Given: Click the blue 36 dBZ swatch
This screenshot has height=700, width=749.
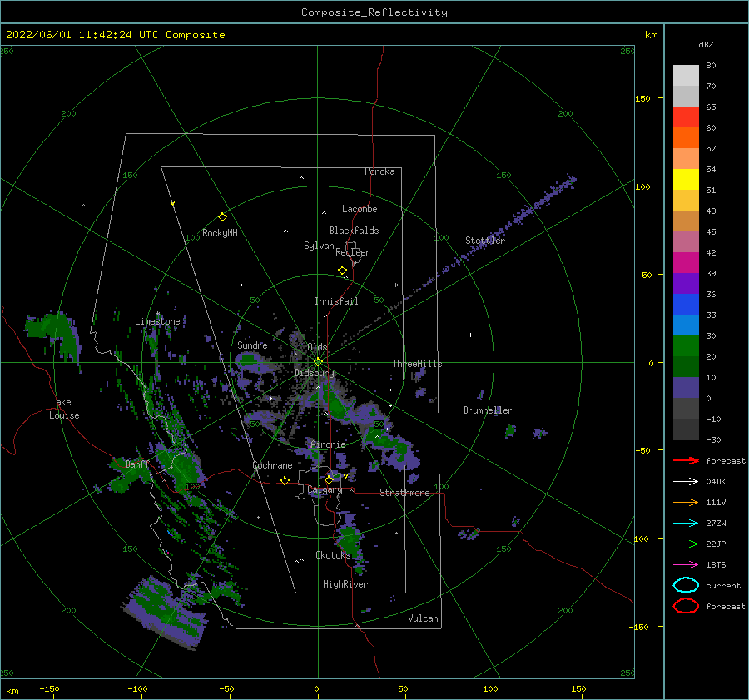Looking at the screenshot, I should [x=686, y=304].
